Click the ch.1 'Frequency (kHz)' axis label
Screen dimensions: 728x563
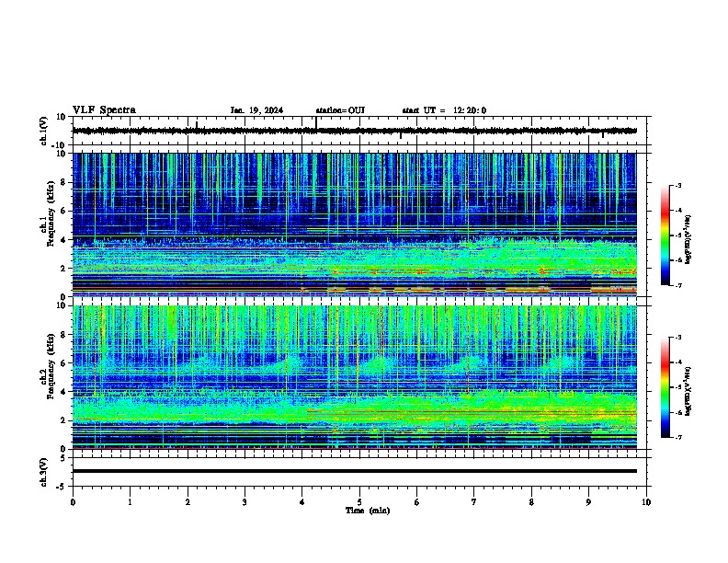pyautogui.click(x=51, y=213)
